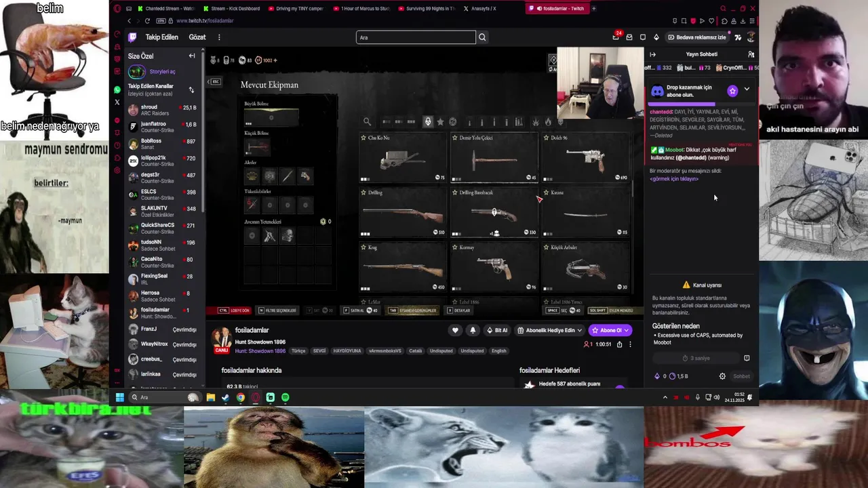Click the Twitch logo home icon
This screenshot has height=488, width=868.
[x=132, y=37]
